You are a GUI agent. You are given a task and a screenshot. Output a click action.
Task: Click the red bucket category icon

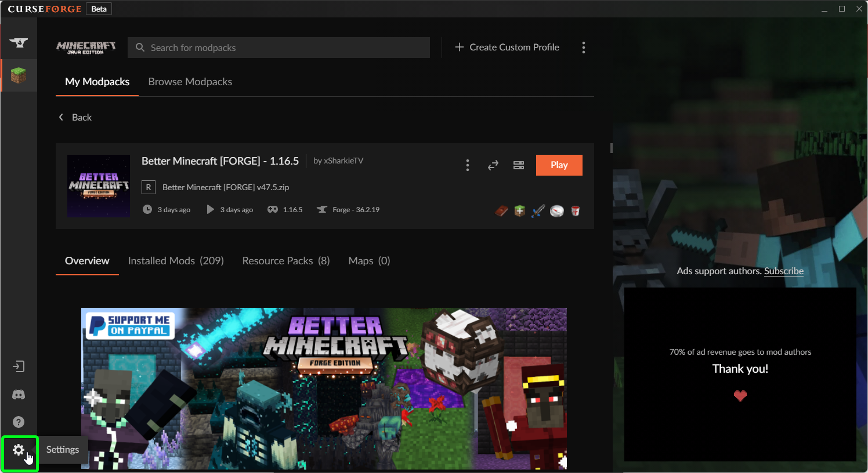point(576,210)
